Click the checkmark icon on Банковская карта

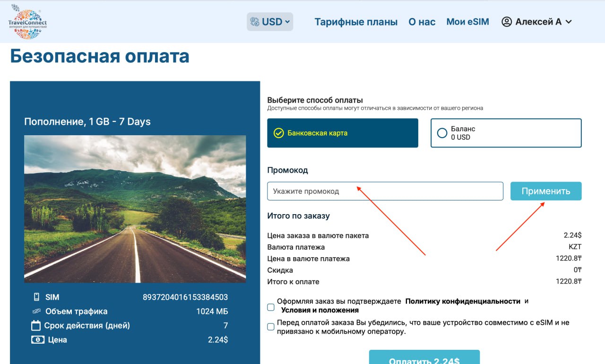click(278, 133)
